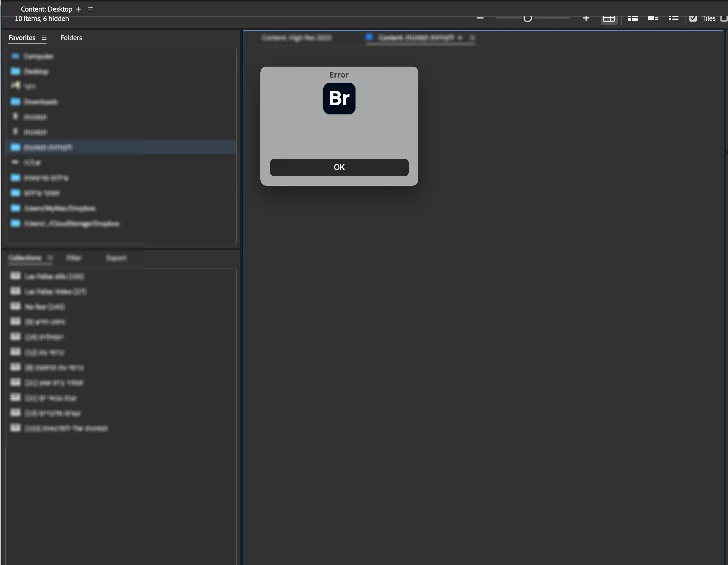Image resolution: width=728 pixels, height=565 pixels.
Task: Uncheck the Tiles checkbox
Action: tap(693, 19)
